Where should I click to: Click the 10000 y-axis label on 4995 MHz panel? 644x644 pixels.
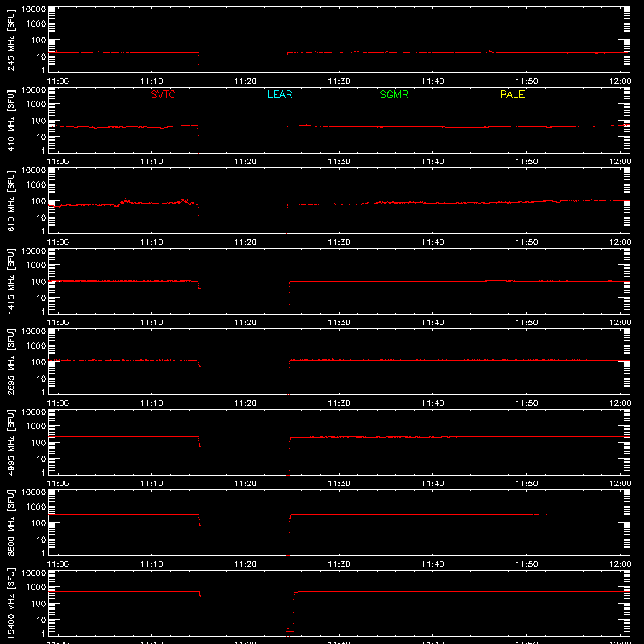coord(34,412)
